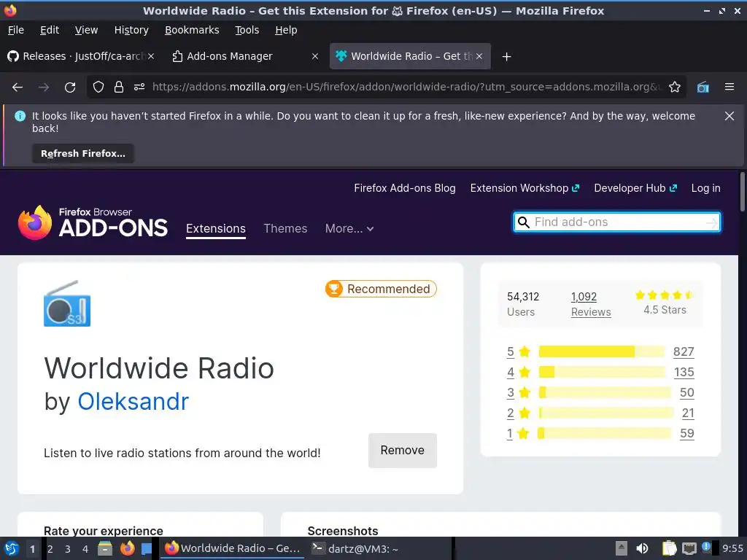Click the blue show-desktop taskbar icon

[147, 548]
